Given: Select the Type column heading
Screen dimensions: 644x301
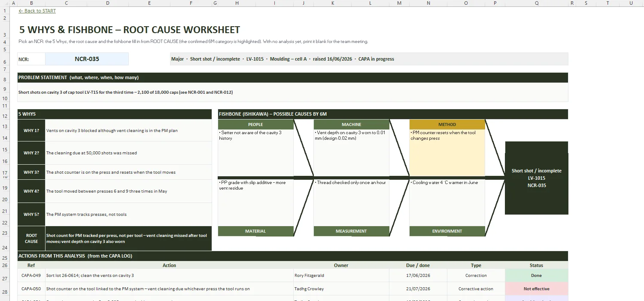Looking at the screenshot, I should [x=476, y=265].
